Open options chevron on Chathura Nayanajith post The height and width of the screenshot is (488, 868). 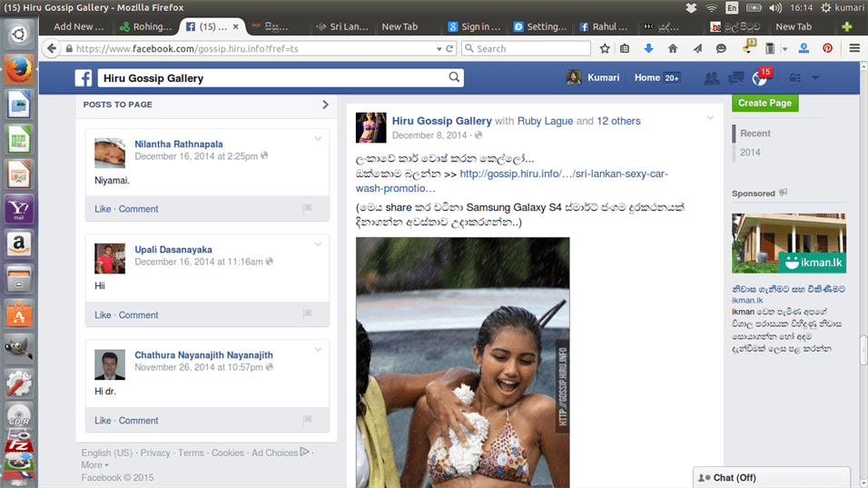[318, 350]
